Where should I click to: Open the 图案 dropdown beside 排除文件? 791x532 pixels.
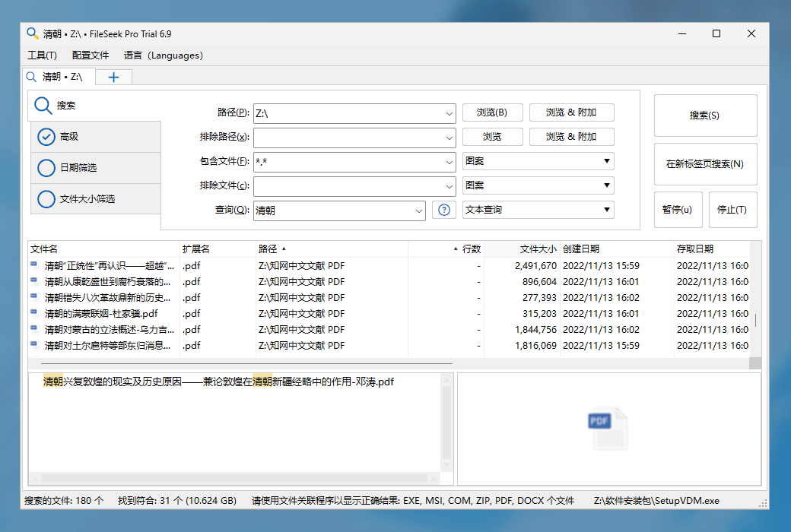coord(538,185)
